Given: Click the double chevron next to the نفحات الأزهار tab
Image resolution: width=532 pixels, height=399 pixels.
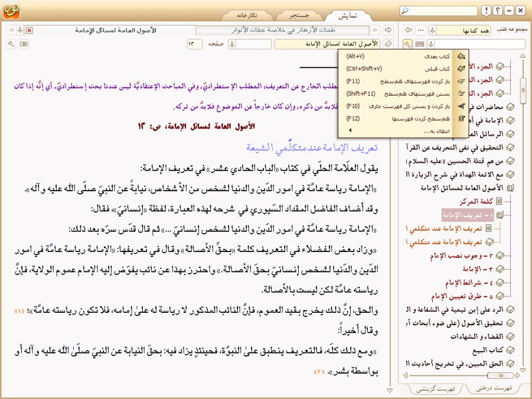Looking at the screenshot, I should (x=375, y=30).
